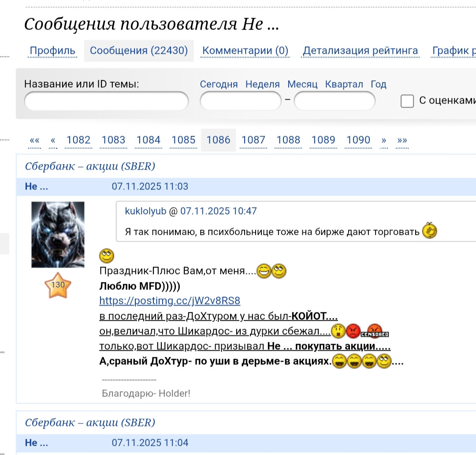Filter messages by Год
Screen dimensions: 476x455
379,84
